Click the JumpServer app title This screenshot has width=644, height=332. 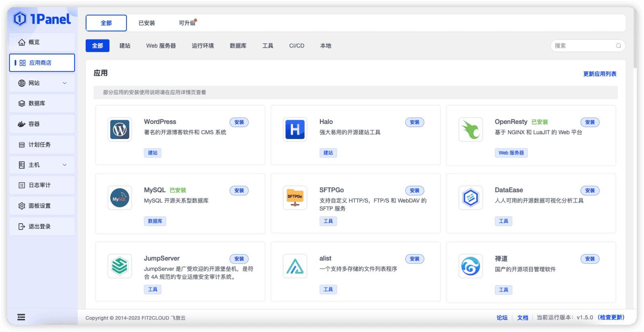162,258
